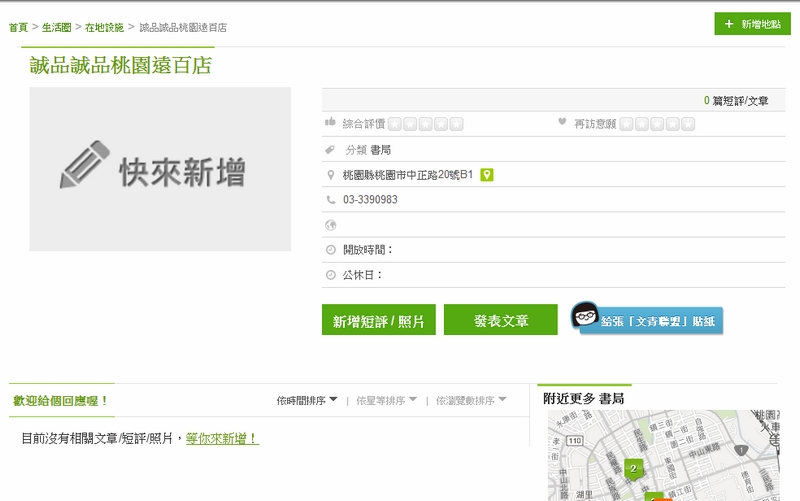800x501 pixels.
Task: Select fifth star of 再訪意願 rating
Action: 688,124
